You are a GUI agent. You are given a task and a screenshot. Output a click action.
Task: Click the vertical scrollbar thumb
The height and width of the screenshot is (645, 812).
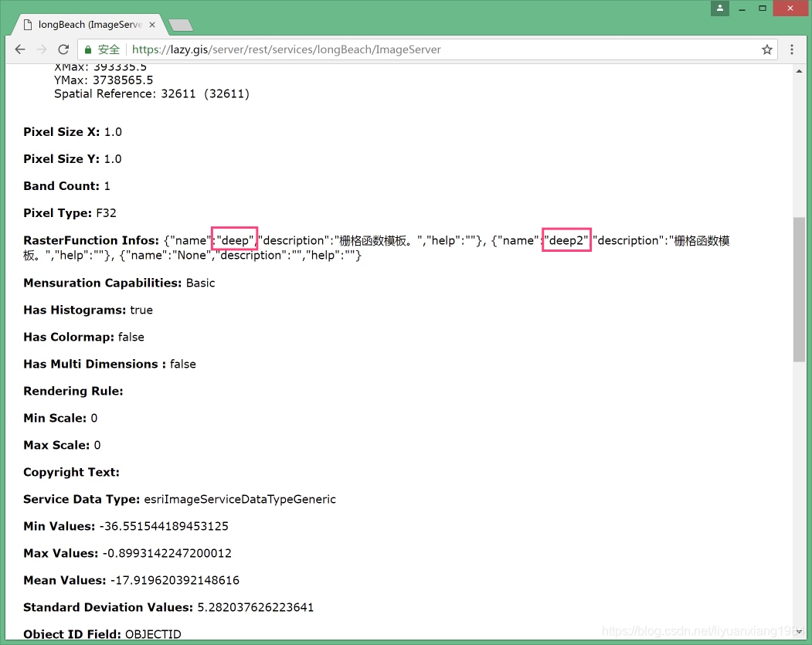point(799,289)
